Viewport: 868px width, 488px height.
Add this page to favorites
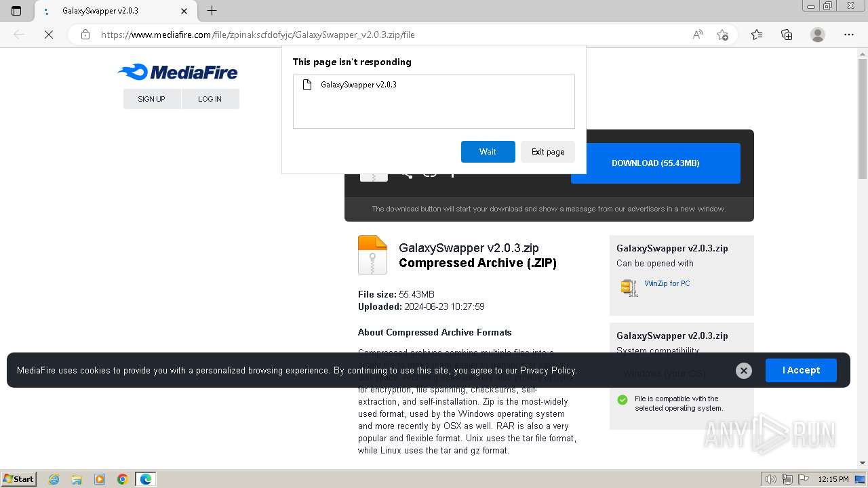pyautogui.click(x=722, y=35)
